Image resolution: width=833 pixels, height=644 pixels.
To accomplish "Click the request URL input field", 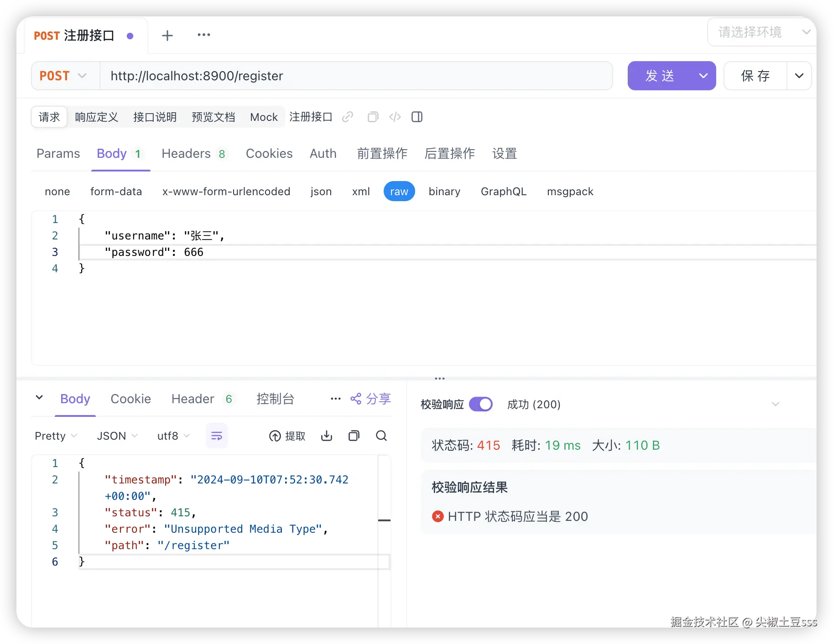I will [356, 76].
